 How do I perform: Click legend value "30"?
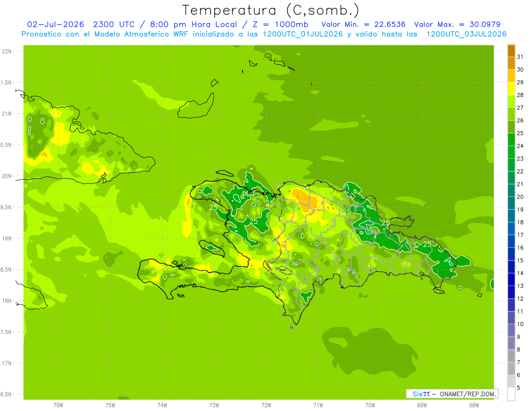click(x=520, y=70)
